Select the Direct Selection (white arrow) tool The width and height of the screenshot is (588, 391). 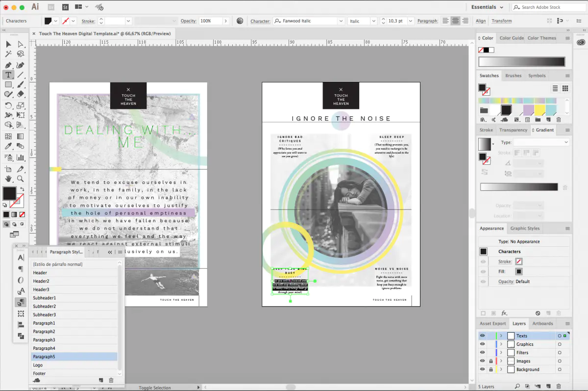[x=21, y=45]
